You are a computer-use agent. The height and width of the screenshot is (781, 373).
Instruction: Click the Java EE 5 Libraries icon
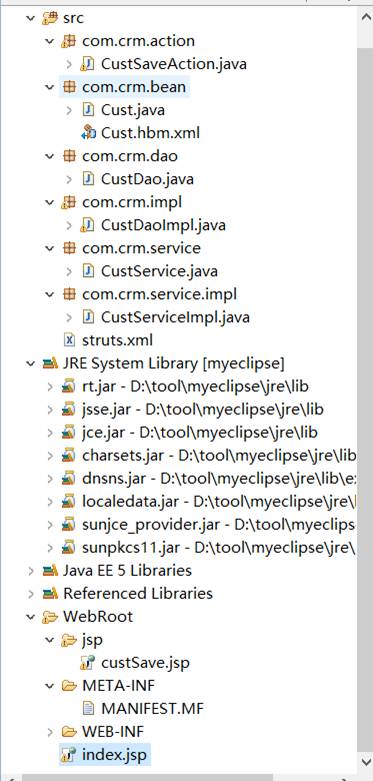[x=50, y=570]
